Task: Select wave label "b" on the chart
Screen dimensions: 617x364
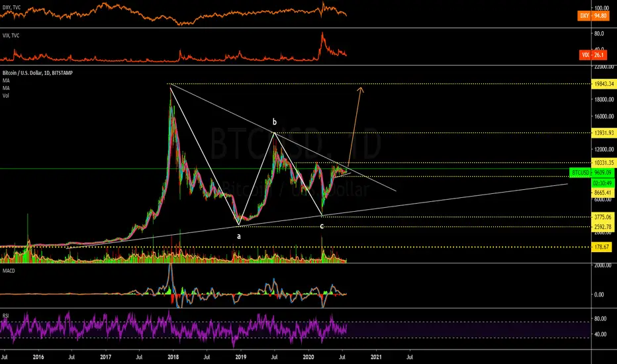Action: pyautogui.click(x=275, y=122)
